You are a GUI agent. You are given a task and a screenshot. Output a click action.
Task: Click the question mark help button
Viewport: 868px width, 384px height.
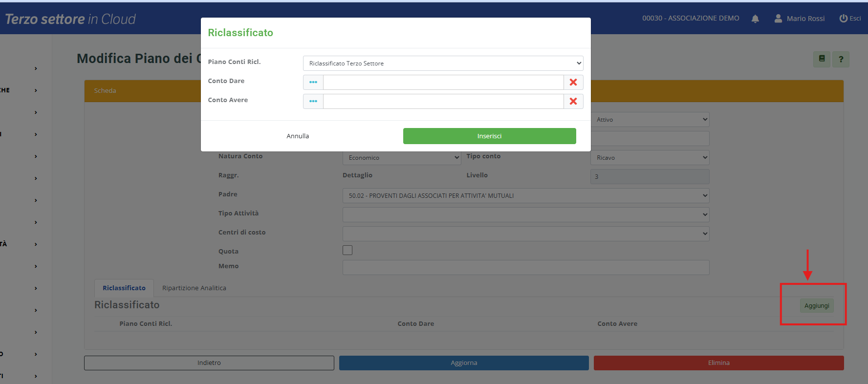coord(841,59)
